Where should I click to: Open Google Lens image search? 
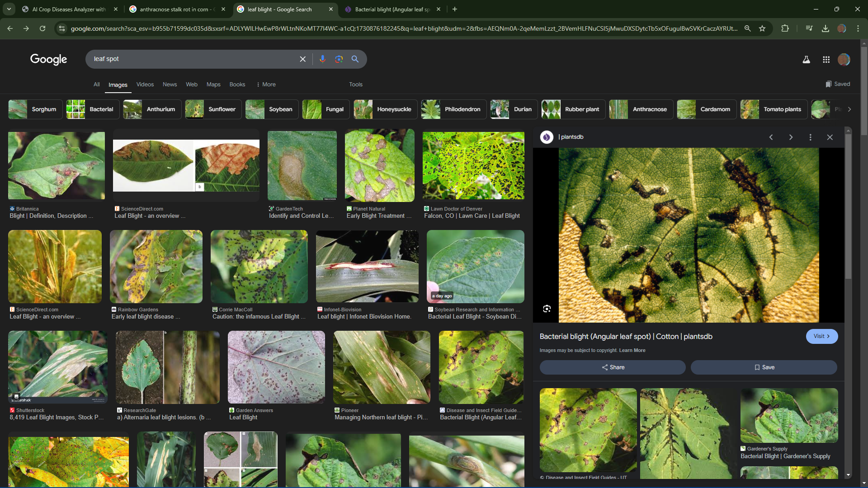pos(339,59)
